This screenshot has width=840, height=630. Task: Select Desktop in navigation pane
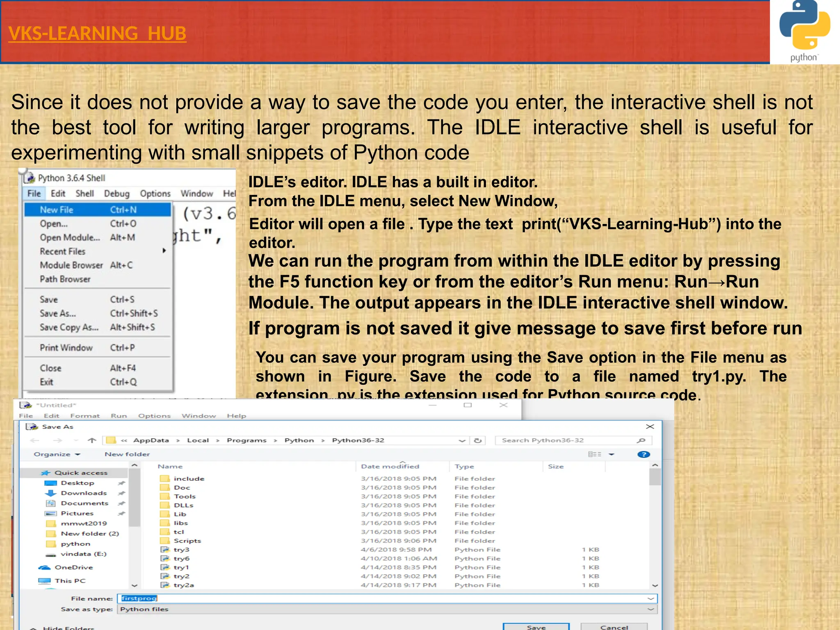click(x=78, y=483)
